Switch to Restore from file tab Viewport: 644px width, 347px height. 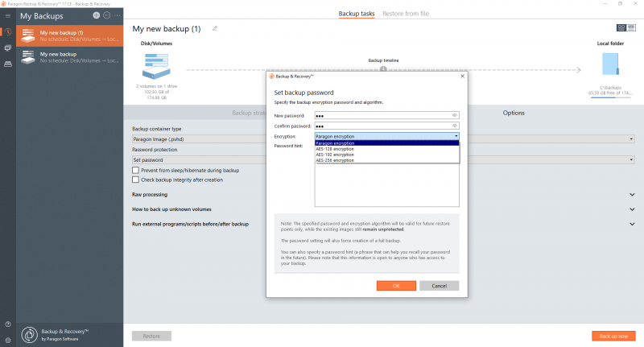point(406,14)
